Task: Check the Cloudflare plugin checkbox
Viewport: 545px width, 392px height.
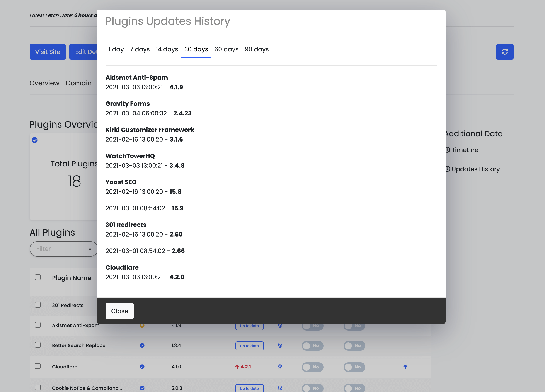Action: click(38, 366)
